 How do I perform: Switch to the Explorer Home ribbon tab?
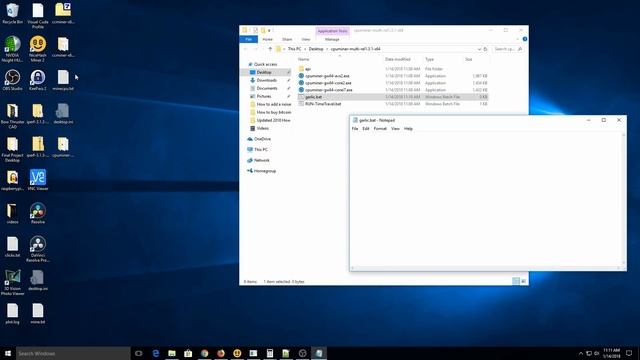(x=267, y=39)
